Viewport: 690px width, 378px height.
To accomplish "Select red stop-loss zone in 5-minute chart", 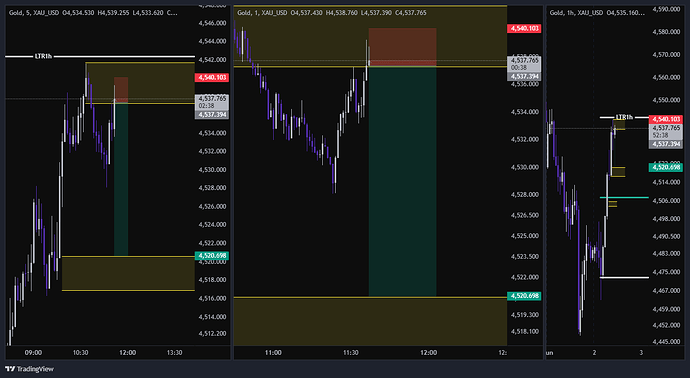I will point(121,90).
